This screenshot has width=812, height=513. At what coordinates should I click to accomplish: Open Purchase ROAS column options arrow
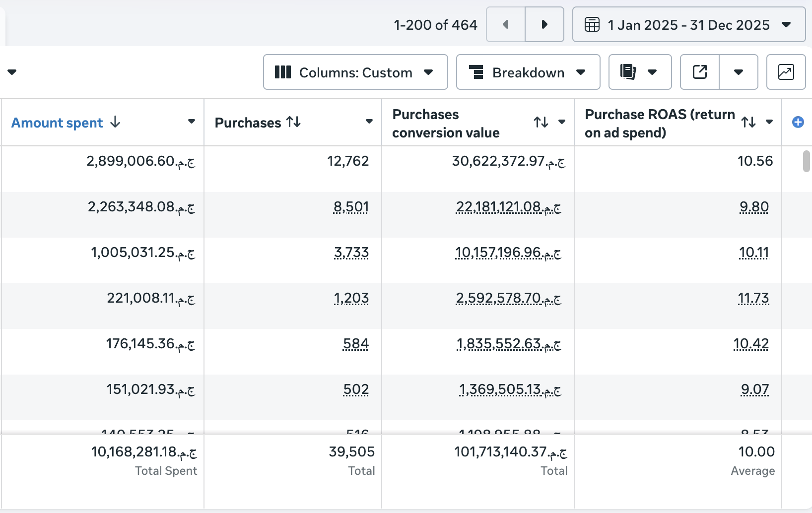tap(769, 122)
